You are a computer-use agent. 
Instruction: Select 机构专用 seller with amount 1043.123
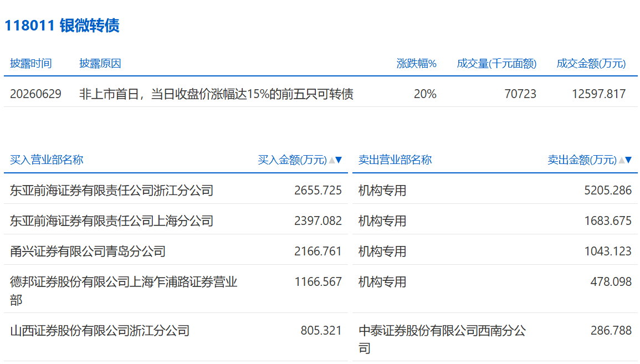tap(382, 252)
